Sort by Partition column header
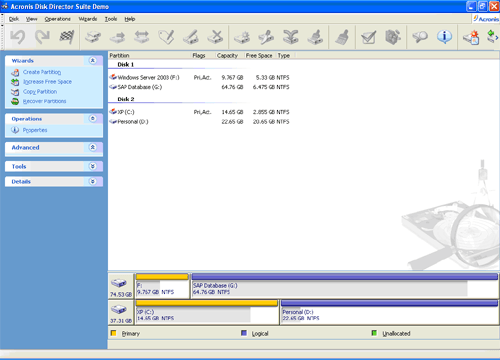Viewport: 500px width, 360px height. [x=149, y=55]
